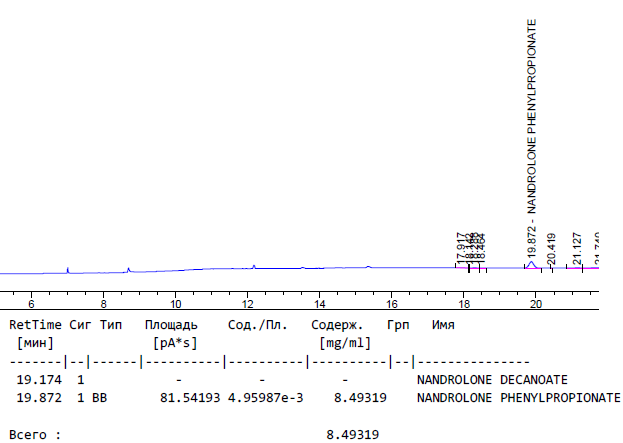623x443 pixels.
Task: Click the small peak near 7 minutes
Action: [x=67, y=269]
